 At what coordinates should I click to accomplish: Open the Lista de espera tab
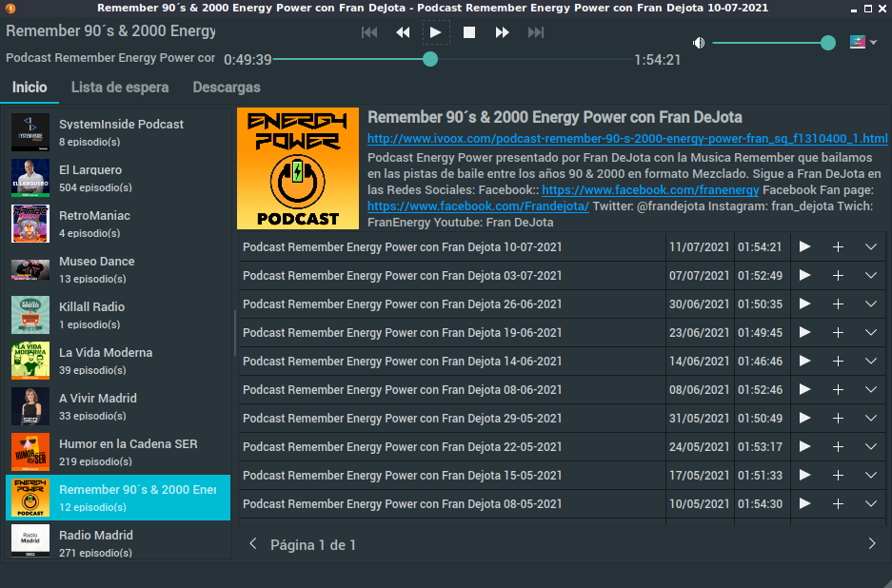pos(120,87)
